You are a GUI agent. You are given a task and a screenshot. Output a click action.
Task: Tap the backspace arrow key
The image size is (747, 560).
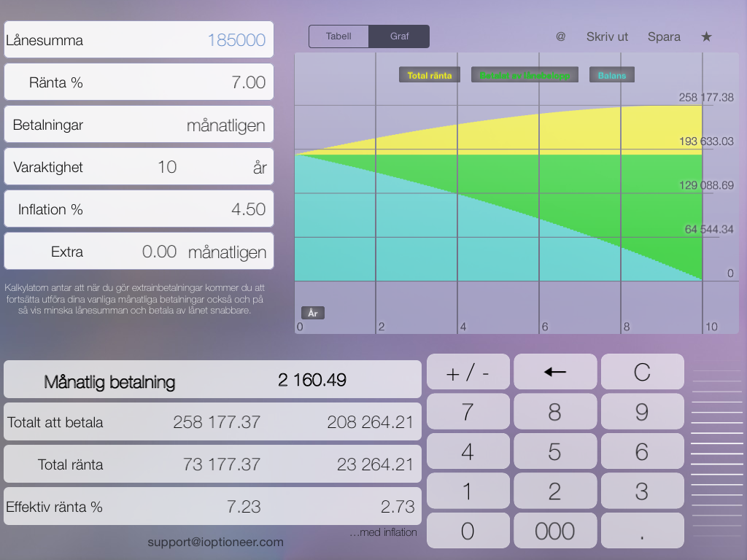tap(555, 372)
